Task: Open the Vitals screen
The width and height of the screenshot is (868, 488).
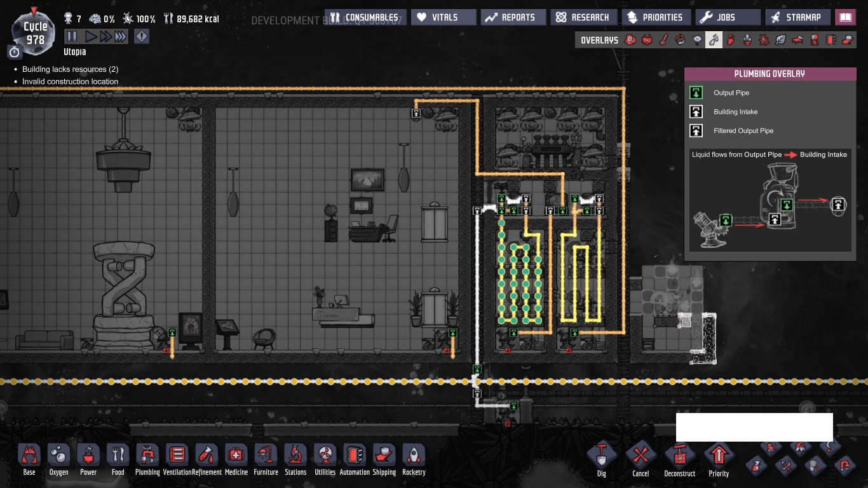Action: pos(444,17)
